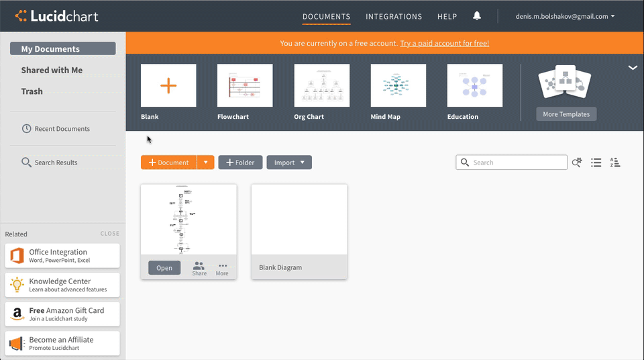Image resolution: width=644 pixels, height=360 pixels.
Task: Click the Recent Documents clock icon
Action: point(26,128)
